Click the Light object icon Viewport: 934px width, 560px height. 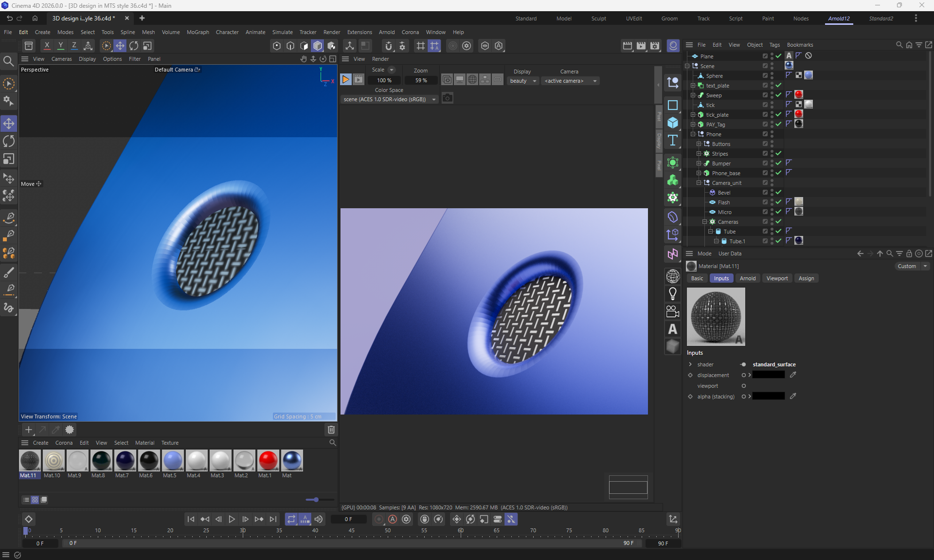coord(673,294)
